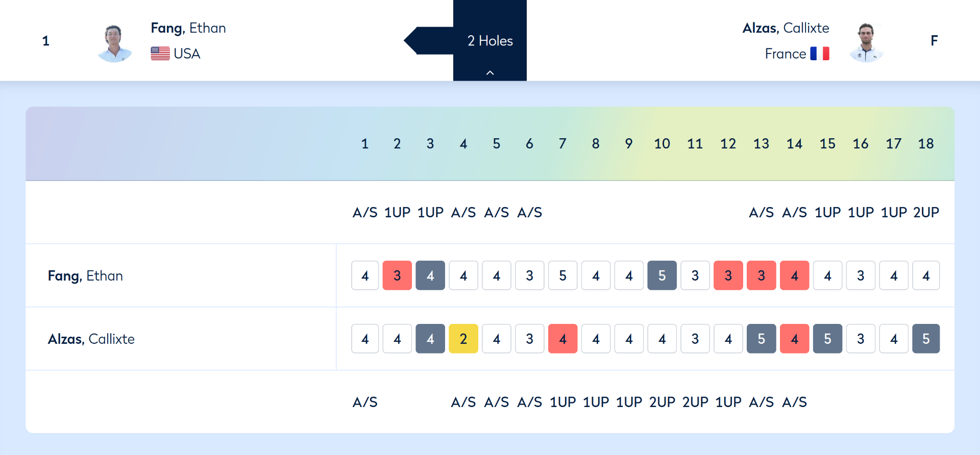Click the F final status indicator

[x=934, y=41]
